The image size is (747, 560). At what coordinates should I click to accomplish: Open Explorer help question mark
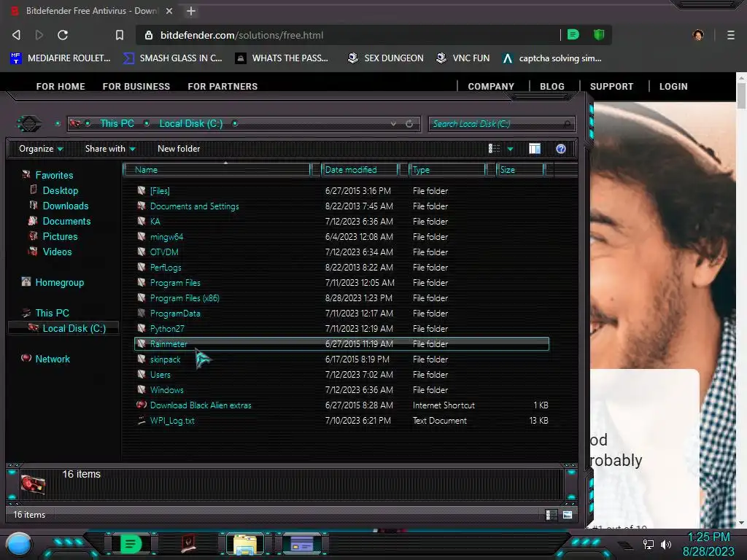pyautogui.click(x=561, y=149)
